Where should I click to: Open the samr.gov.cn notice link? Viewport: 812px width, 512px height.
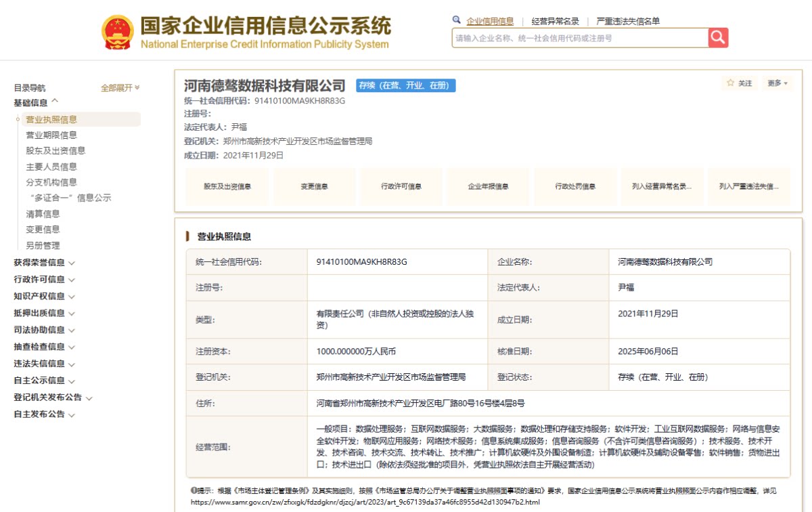point(365,502)
